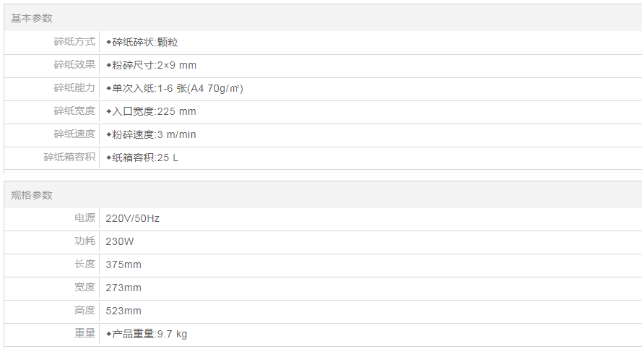
Task: Click the diamond marker before 粉碎速度
Action: coord(109,135)
